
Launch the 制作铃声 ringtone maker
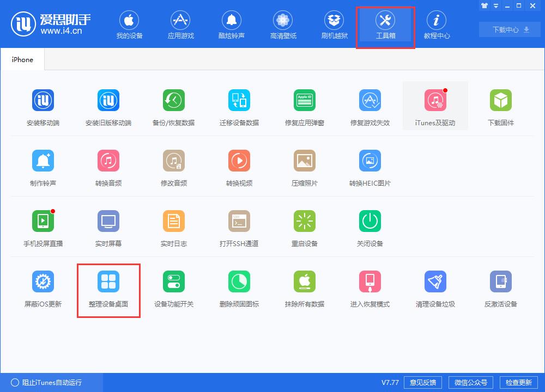tap(43, 166)
